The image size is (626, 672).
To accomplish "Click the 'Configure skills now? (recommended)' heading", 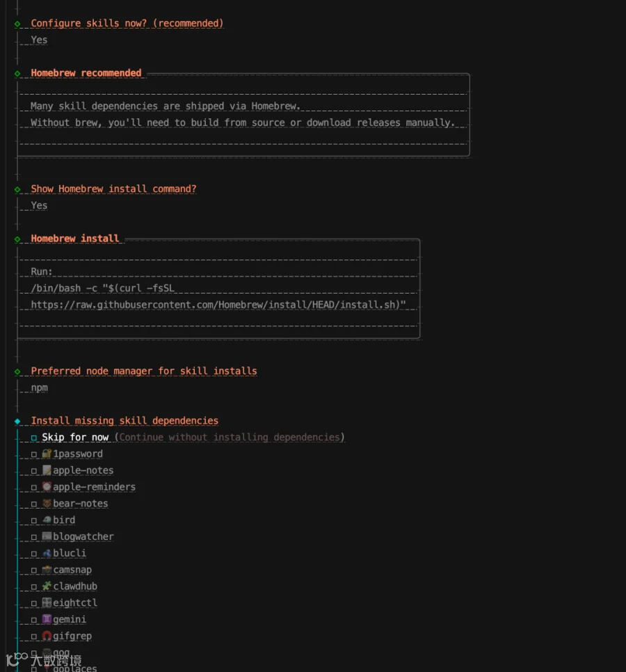I will click(x=127, y=23).
